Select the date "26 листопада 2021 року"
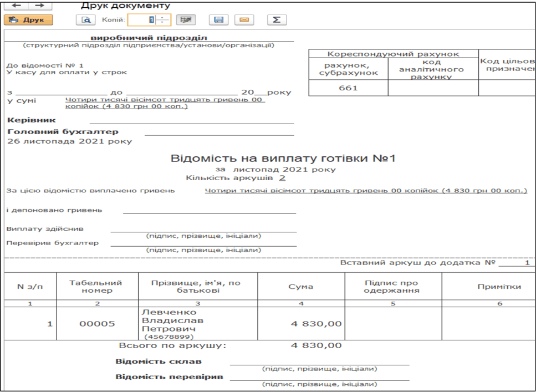The image size is (536, 392). point(69,141)
